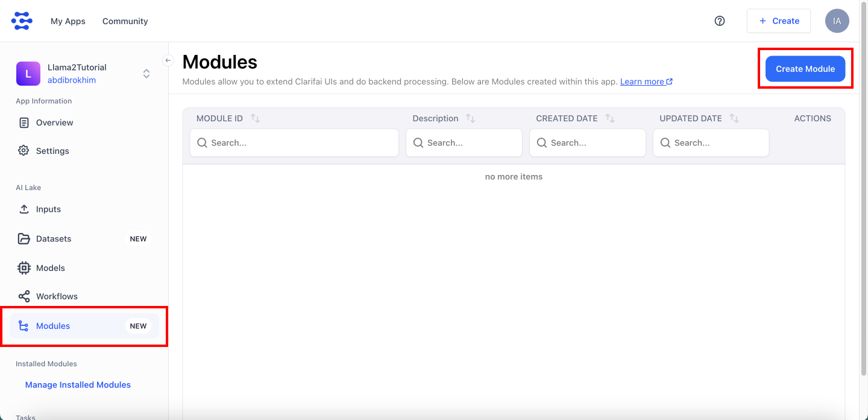Click the Description search box
This screenshot has width=868, height=420.
[464, 143]
